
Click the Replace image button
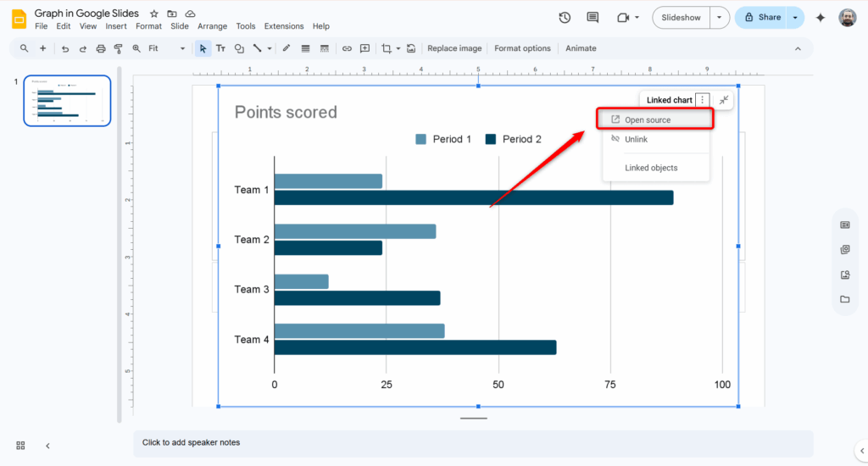[x=454, y=48]
